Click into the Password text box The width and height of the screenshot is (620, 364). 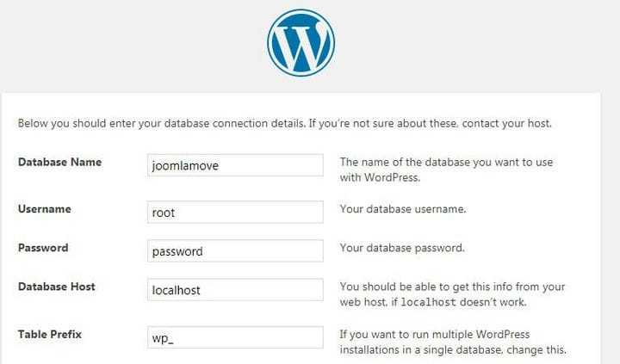click(x=235, y=251)
